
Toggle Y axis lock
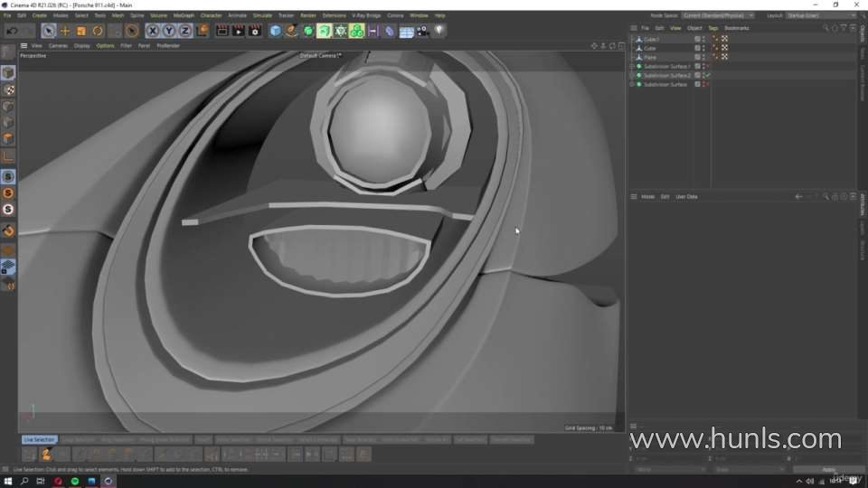pos(169,31)
